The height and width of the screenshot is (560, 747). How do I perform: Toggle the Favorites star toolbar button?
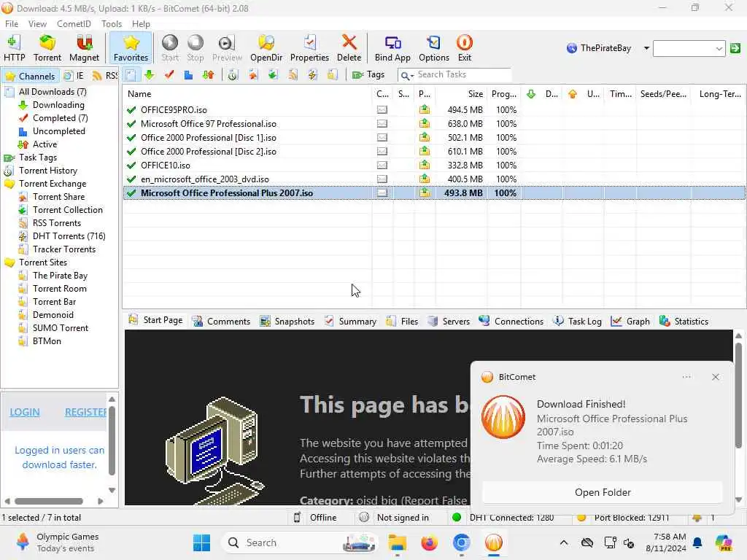click(x=131, y=48)
